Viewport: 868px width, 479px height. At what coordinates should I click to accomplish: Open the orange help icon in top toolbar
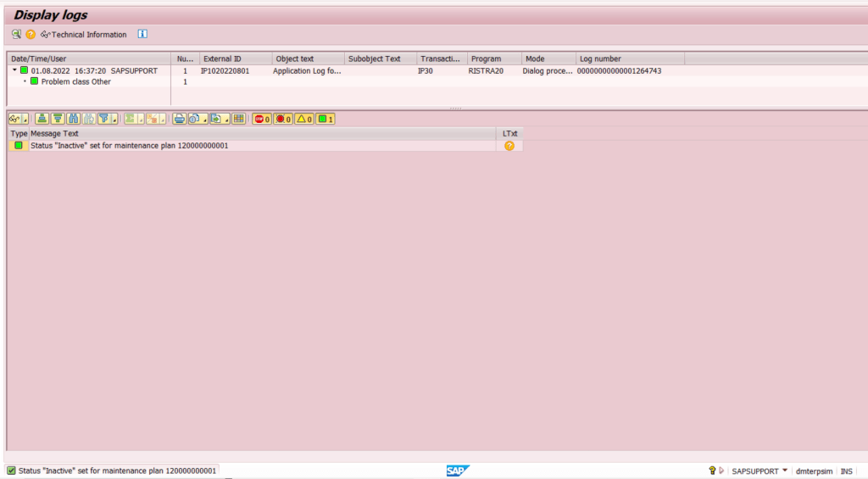(x=31, y=35)
